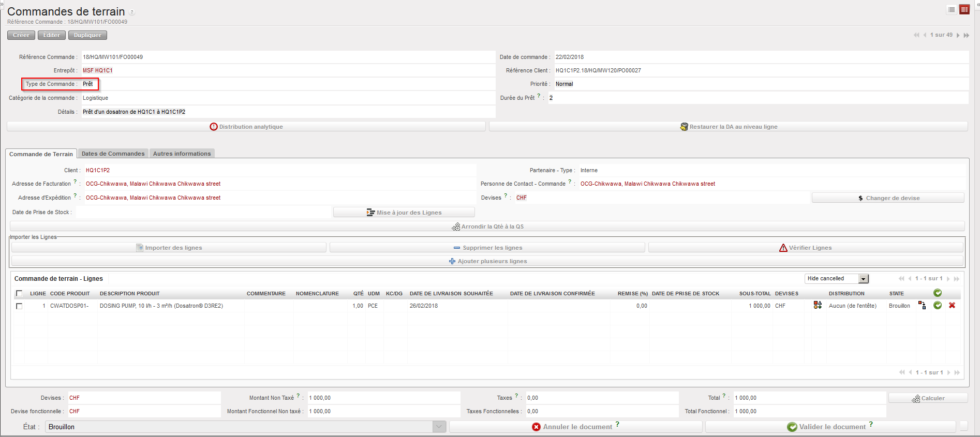This screenshot has height=437, width=980.
Task: Expand the État Brouillon dropdown
Action: pyautogui.click(x=439, y=427)
